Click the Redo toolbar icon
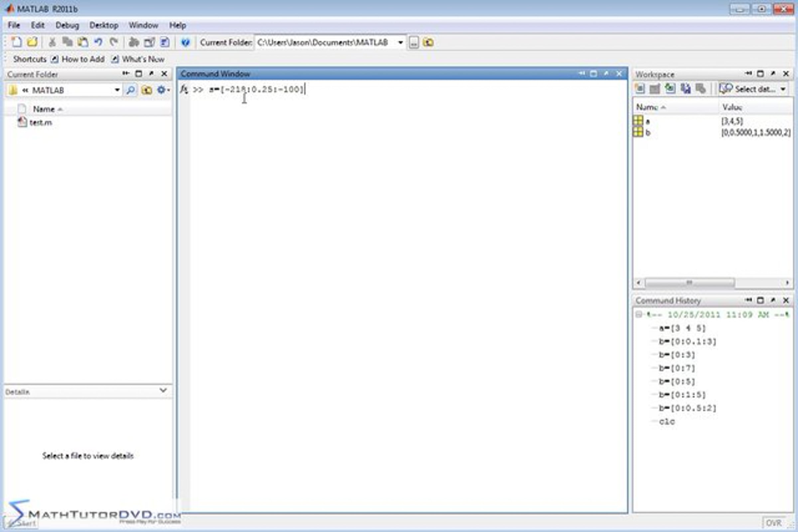The image size is (798, 532). 114,42
